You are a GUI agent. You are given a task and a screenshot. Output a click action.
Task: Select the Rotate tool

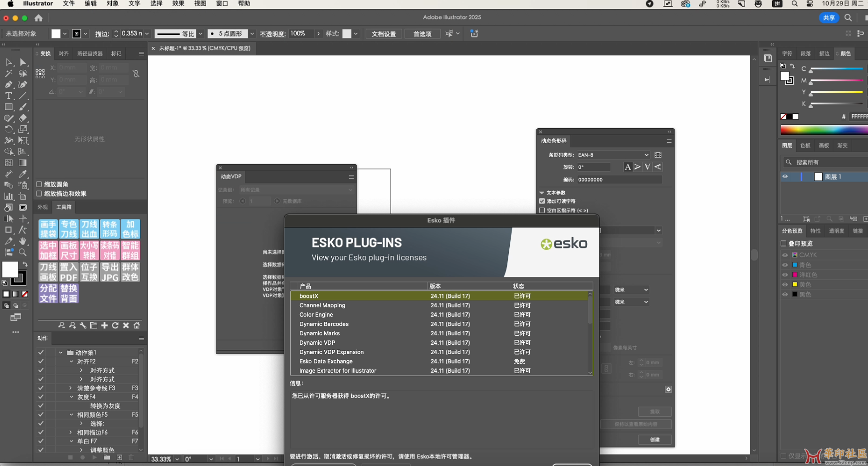(x=8, y=129)
